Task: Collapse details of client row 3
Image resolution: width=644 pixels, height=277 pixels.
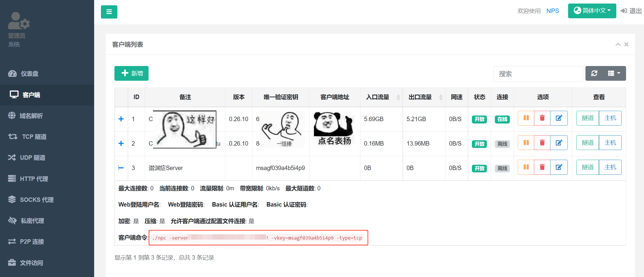Action: [x=121, y=168]
